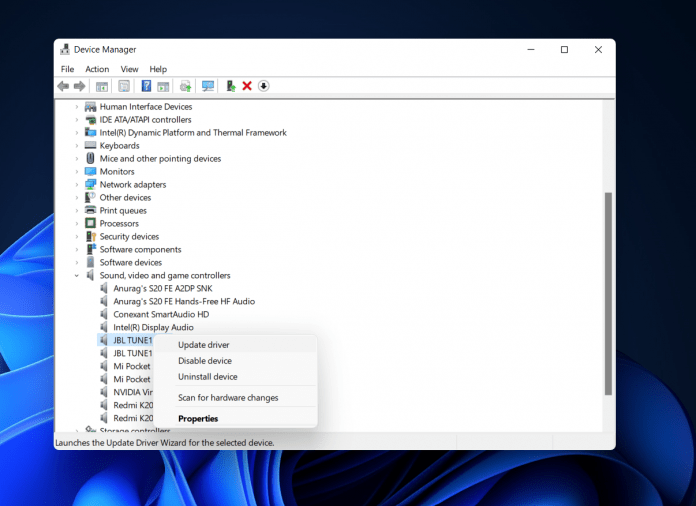Click the vertical scrollbar thumb

[608, 293]
